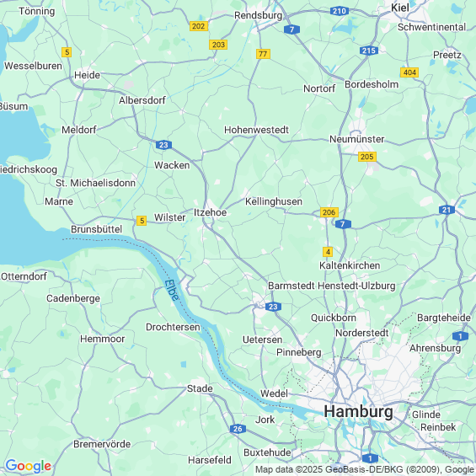Click the Neumünster city label

tap(356, 139)
